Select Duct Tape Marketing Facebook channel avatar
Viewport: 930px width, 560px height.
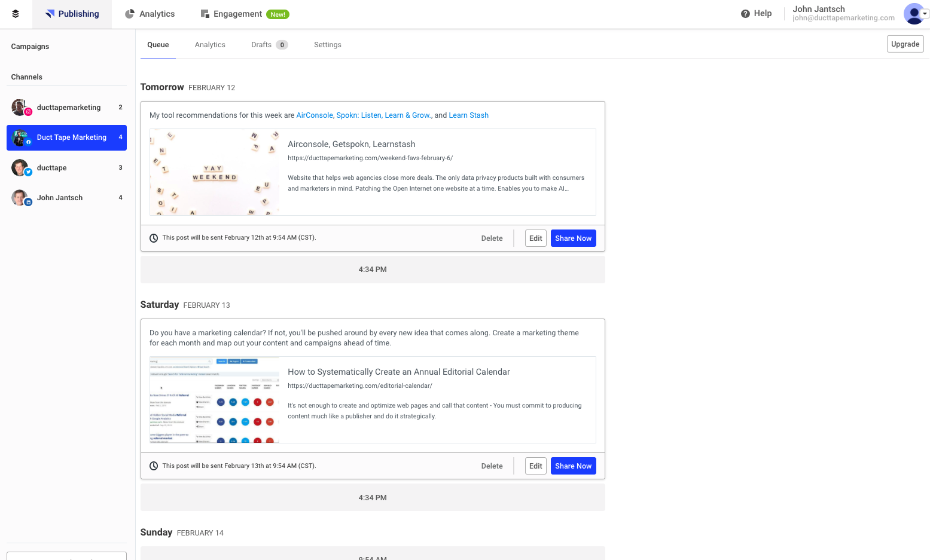coord(20,137)
